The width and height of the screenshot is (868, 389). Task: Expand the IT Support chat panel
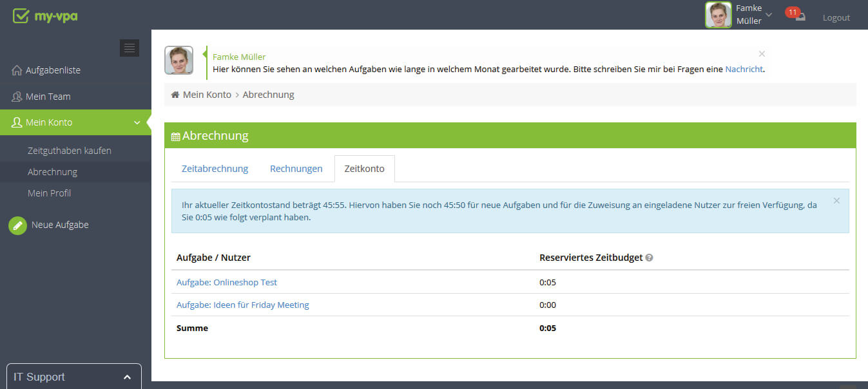73,377
